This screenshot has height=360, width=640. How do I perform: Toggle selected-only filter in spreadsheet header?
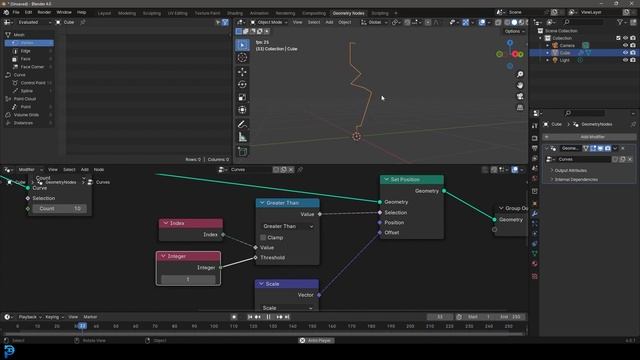(218, 22)
